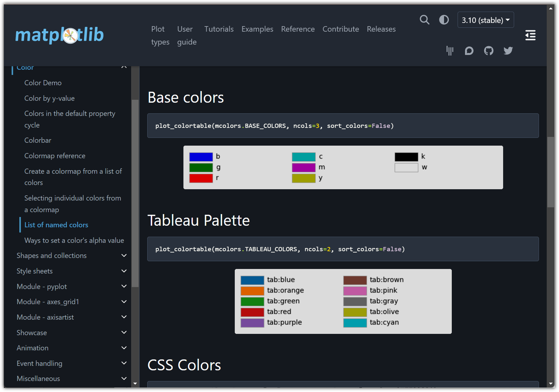
Task: Collapse the sidebar with the menu icon
Action: (530, 35)
